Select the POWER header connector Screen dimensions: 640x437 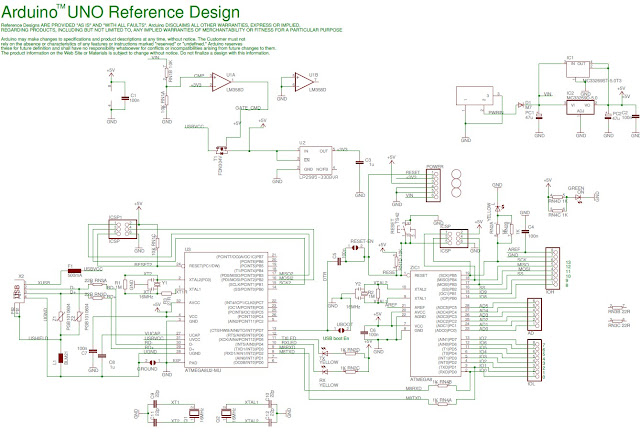click(433, 185)
